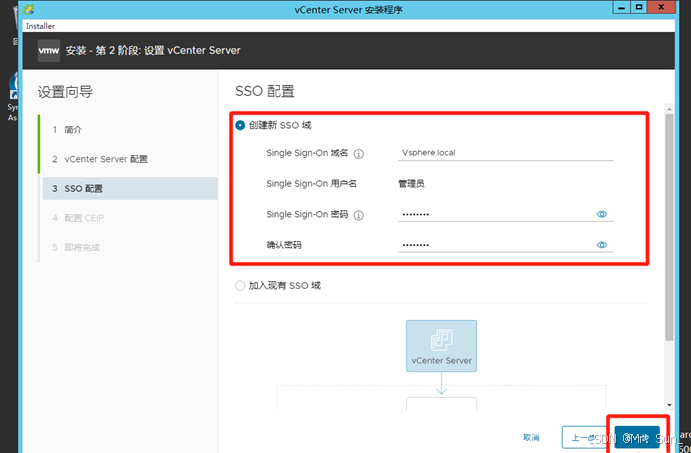Screen dimensions: 691x453
Task: Click the scroll up arrow
Action: coord(669,108)
